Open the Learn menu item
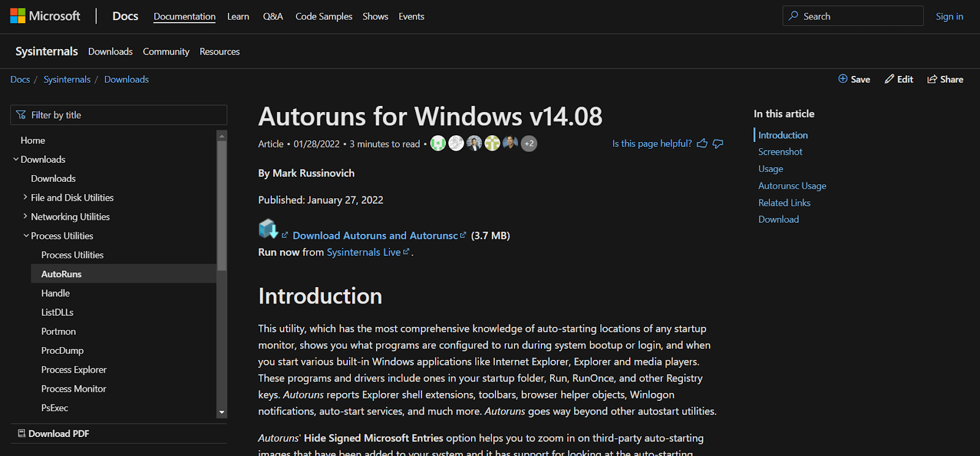The image size is (980, 456). point(238,17)
